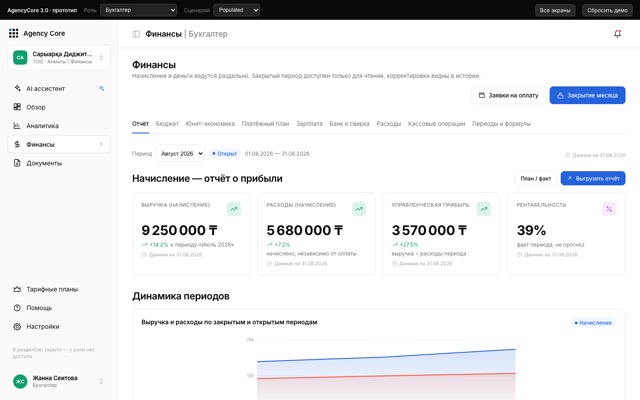This screenshot has height=400, width=640.
Task: Open Аналитика in sidebar
Action: click(x=59, y=126)
